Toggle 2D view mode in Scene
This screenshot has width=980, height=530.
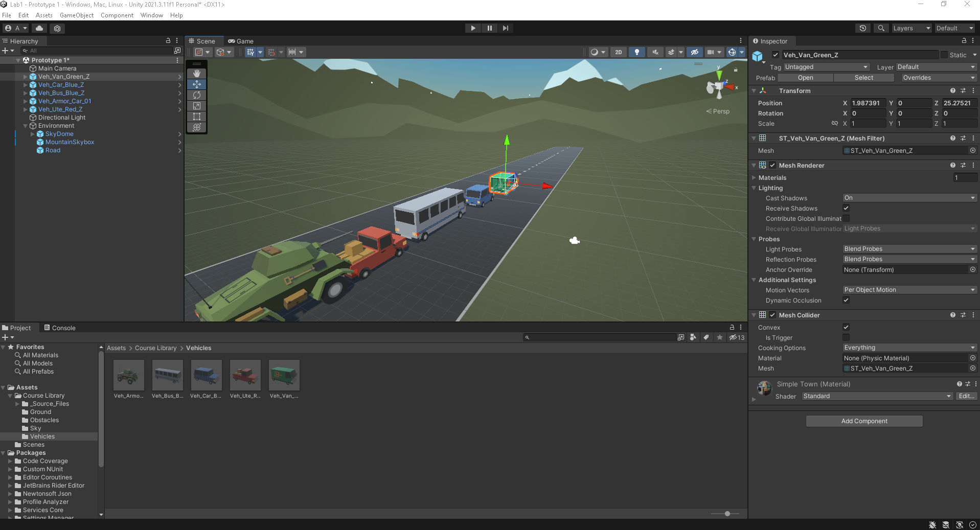click(x=619, y=52)
